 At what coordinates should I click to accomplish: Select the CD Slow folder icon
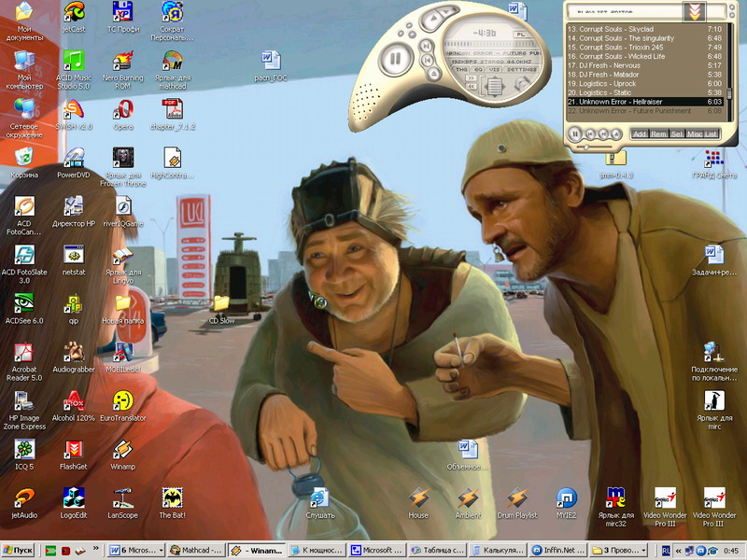(221, 309)
